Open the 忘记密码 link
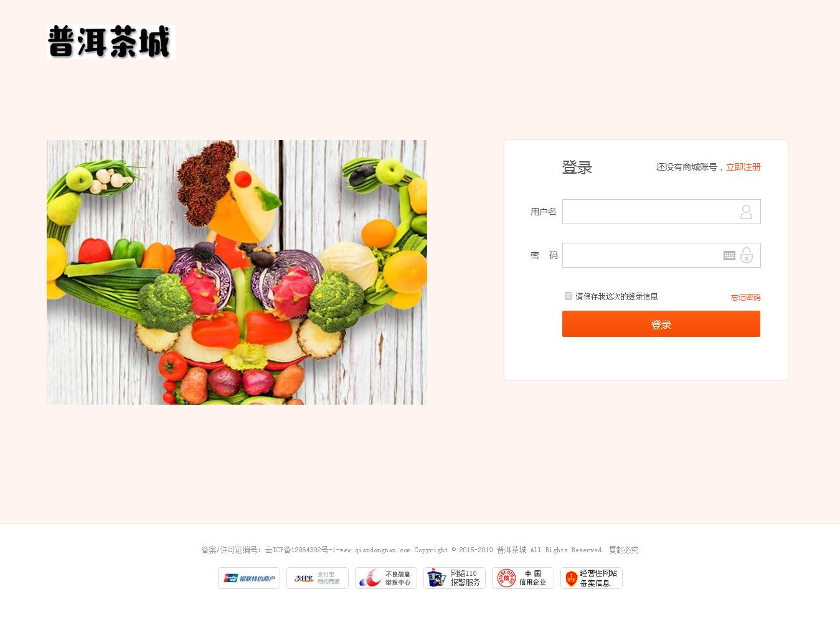This screenshot has height=617, width=840. pos(745,298)
